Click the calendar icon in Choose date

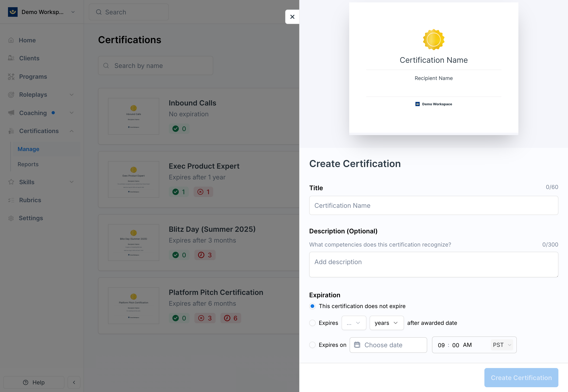point(357,345)
